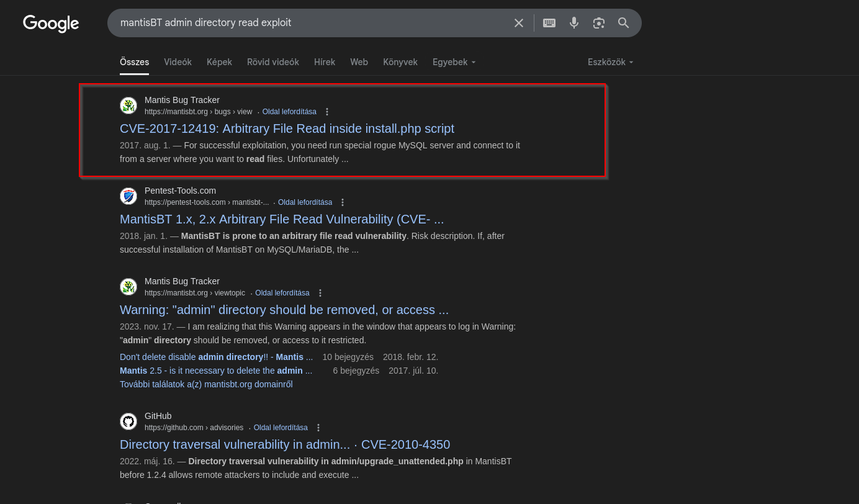This screenshot has width=859, height=504.
Task: Click the "6 bejegyzés" post count text
Action: pos(356,371)
